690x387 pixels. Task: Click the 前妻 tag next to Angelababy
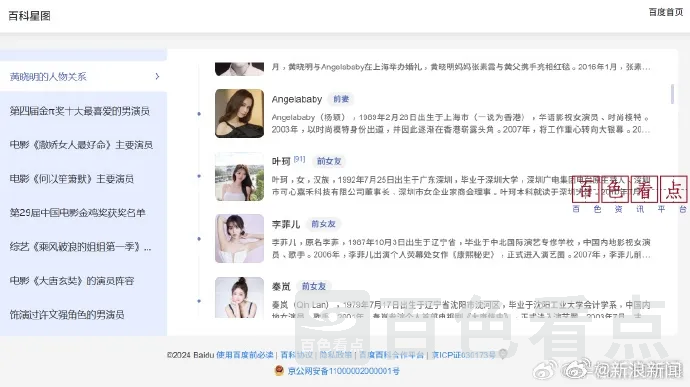(341, 99)
